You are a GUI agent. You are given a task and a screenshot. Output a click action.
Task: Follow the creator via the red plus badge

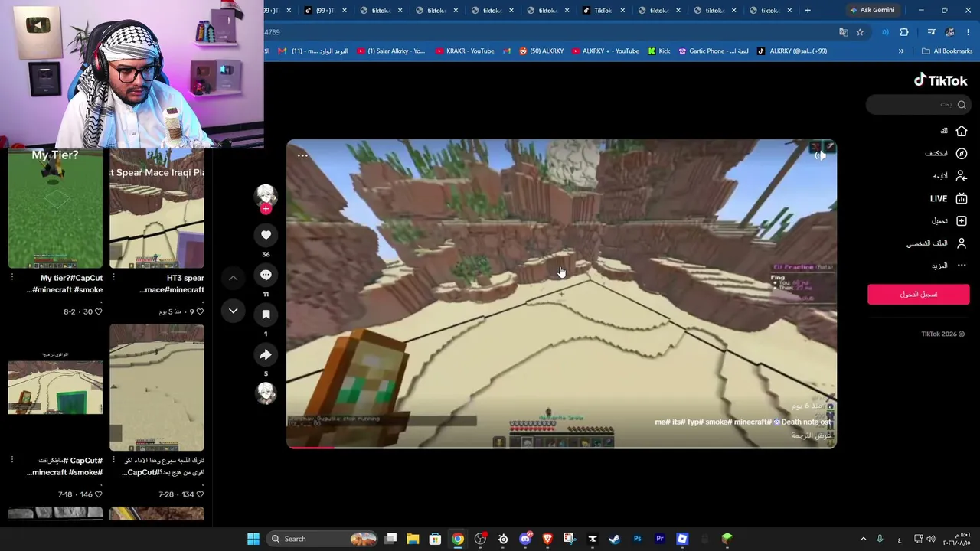click(266, 209)
